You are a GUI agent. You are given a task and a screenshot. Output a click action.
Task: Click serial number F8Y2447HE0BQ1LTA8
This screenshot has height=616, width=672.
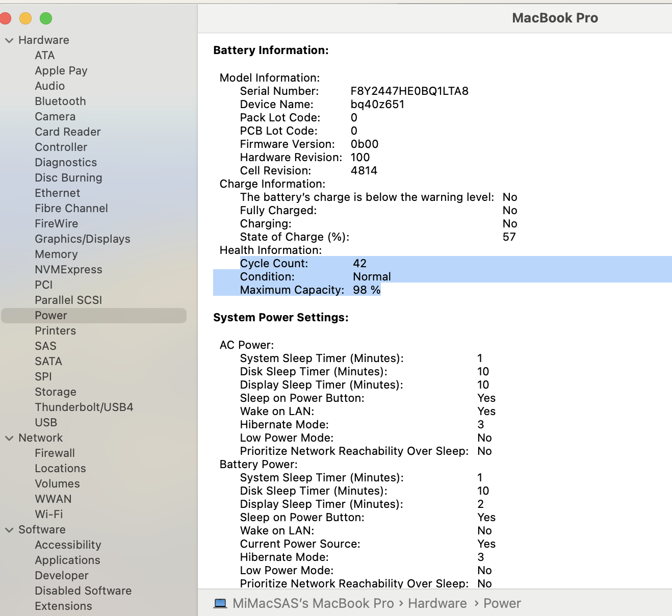tap(409, 91)
